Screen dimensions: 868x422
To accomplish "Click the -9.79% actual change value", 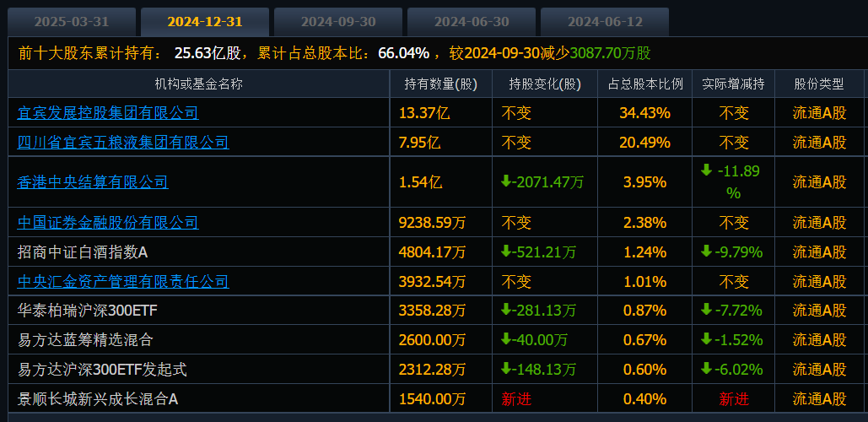I will point(732,252).
